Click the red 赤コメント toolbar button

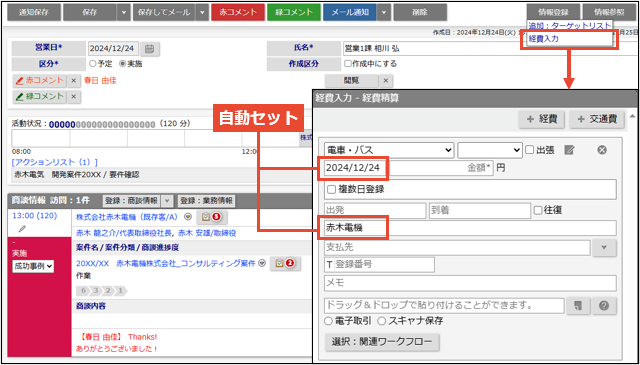[x=238, y=13]
